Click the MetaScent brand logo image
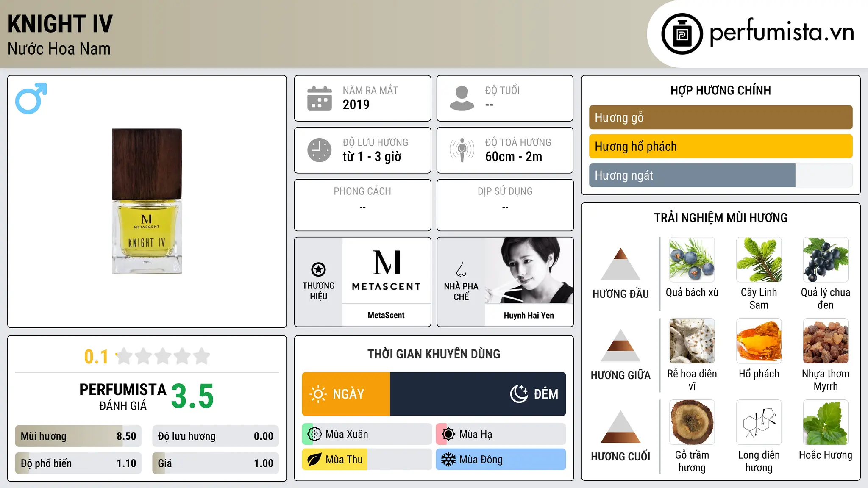The width and height of the screenshot is (868, 488). [x=387, y=270]
